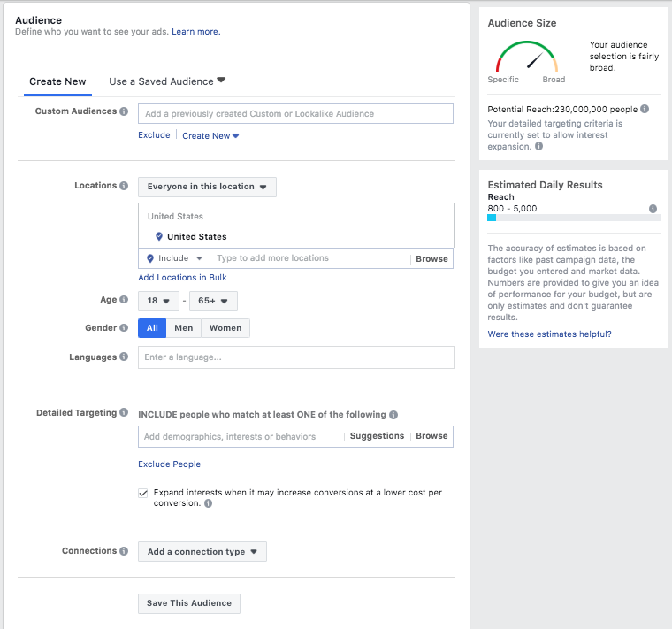Click info icon next to Custom Audiences
This screenshot has width=672, height=629.
pyautogui.click(x=124, y=111)
